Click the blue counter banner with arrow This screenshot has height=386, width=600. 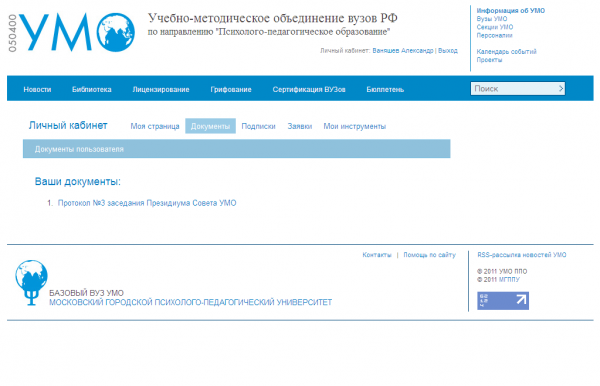503,301
